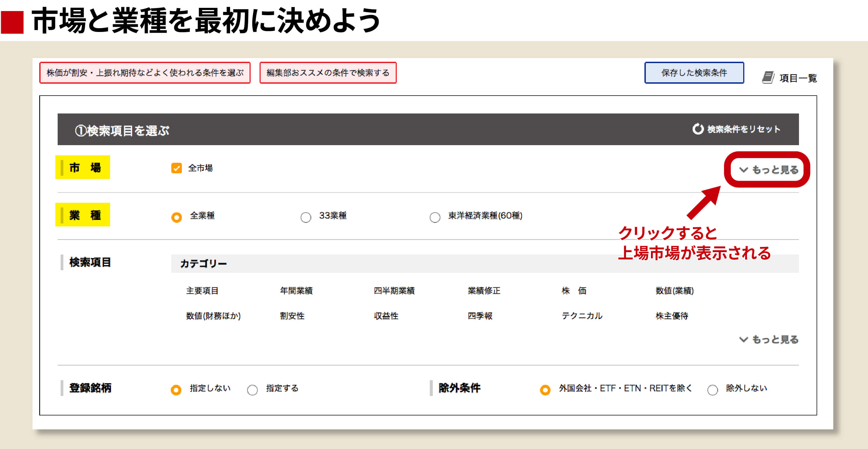Click 株価が割安・上振れ期待などよく使われる条件を選ぶ button
868x449 pixels.
[145, 73]
